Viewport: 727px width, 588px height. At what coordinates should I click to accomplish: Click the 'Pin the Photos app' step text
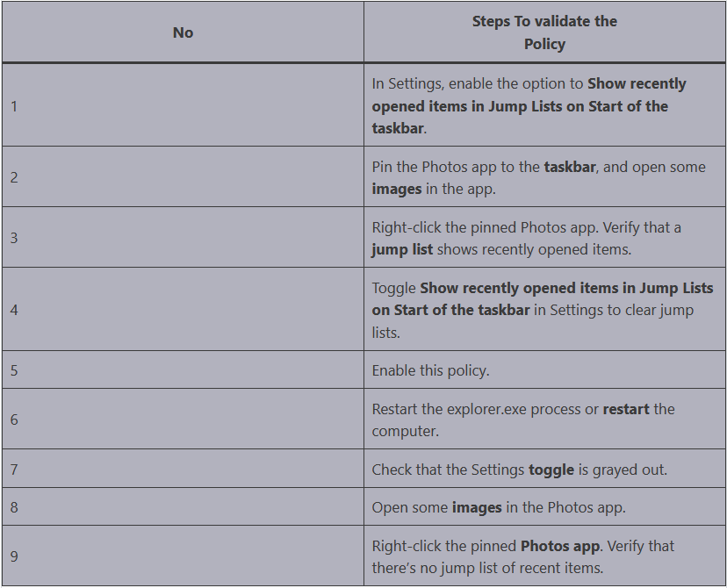tap(538, 177)
